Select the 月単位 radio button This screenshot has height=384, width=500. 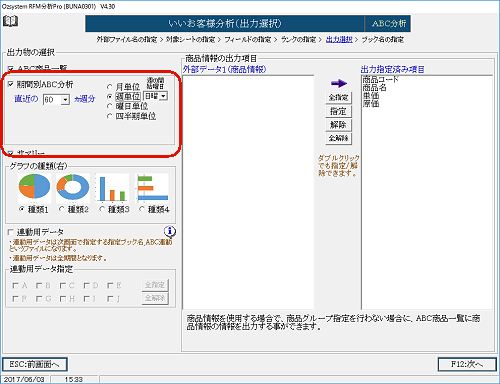[x=109, y=87]
